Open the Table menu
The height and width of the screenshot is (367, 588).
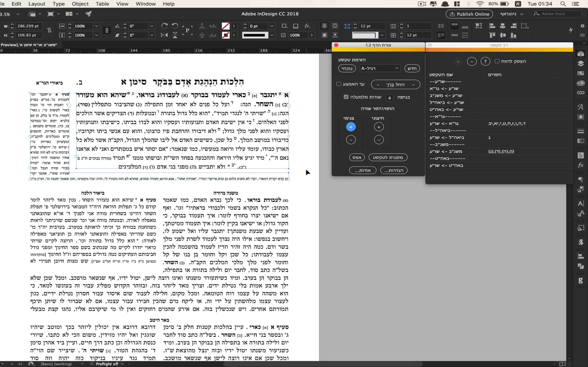(102, 4)
